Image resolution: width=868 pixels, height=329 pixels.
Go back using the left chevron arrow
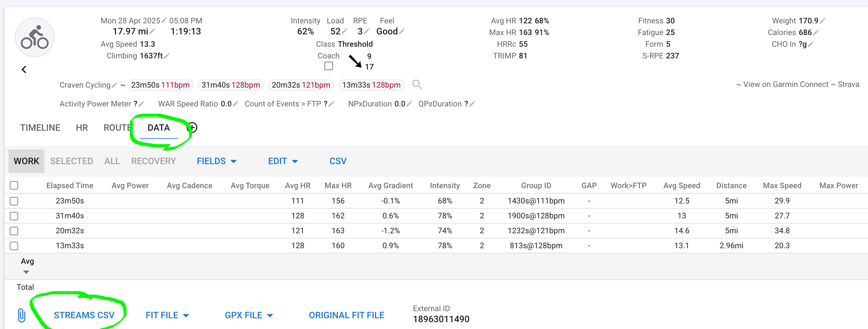pos(24,69)
